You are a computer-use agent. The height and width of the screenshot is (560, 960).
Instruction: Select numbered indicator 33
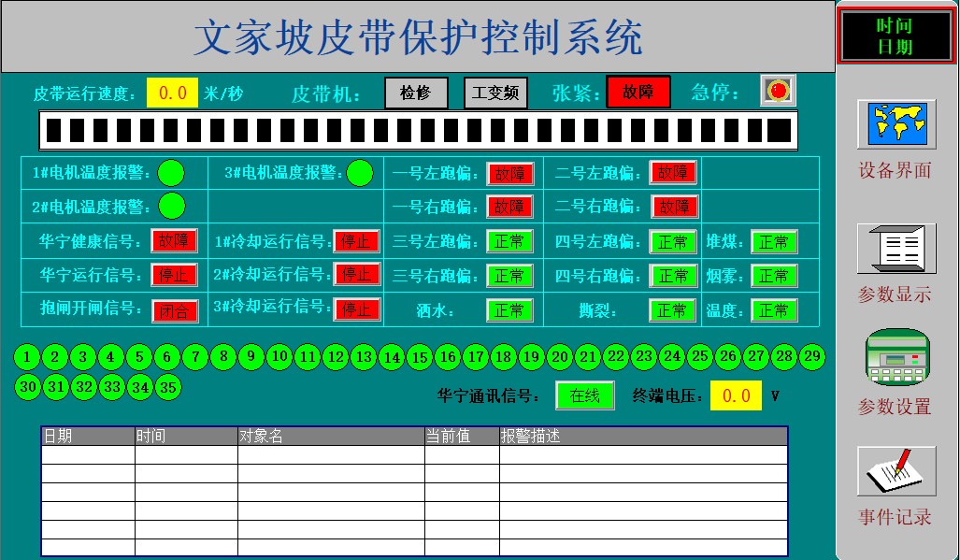click(x=112, y=387)
